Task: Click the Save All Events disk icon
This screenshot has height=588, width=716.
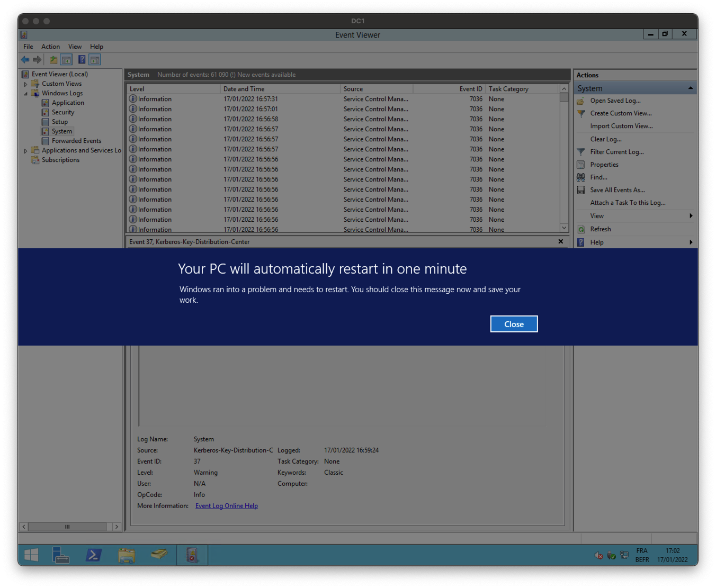Action: pos(581,190)
